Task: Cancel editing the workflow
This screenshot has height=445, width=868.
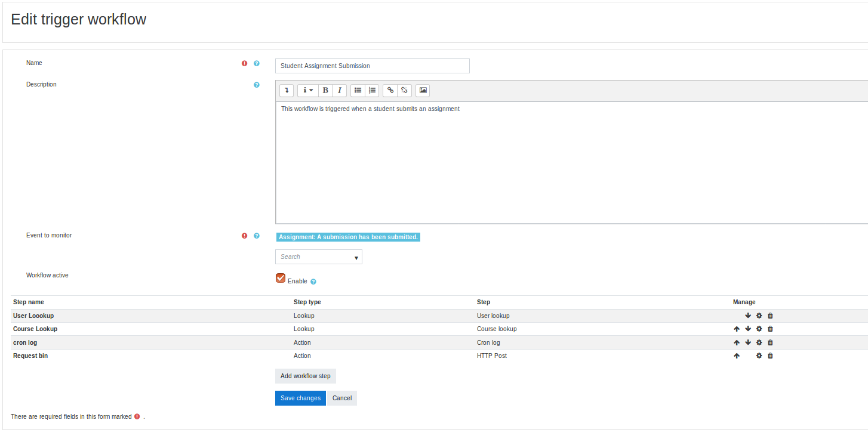Action: click(342, 398)
